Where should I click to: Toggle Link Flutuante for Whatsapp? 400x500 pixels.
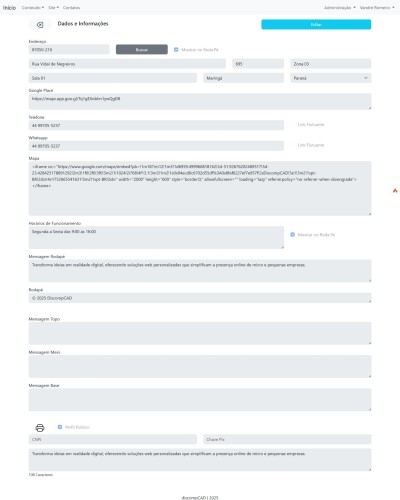click(292, 145)
